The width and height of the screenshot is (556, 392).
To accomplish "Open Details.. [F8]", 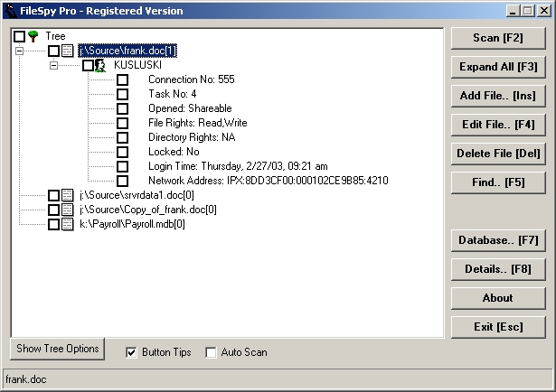I will tap(498, 269).
